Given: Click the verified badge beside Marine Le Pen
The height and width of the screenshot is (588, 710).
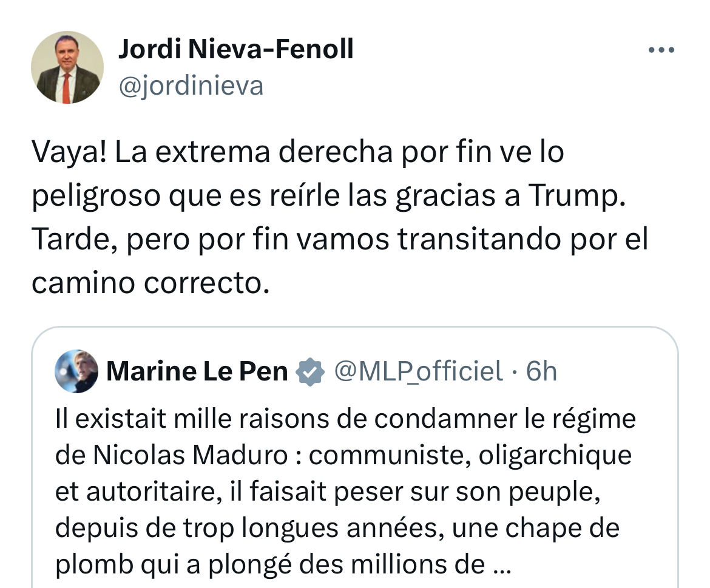Looking at the screenshot, I should [x=311, y=371].
